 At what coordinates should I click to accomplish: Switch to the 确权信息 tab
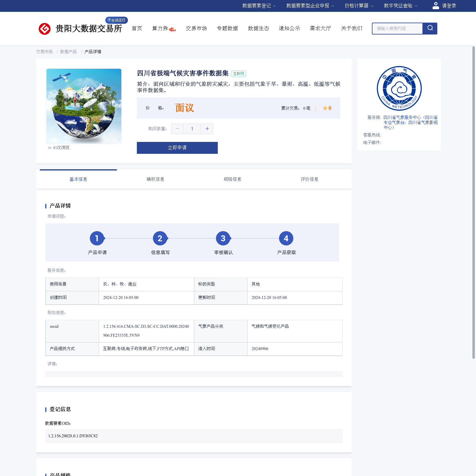tap(155, 179)
